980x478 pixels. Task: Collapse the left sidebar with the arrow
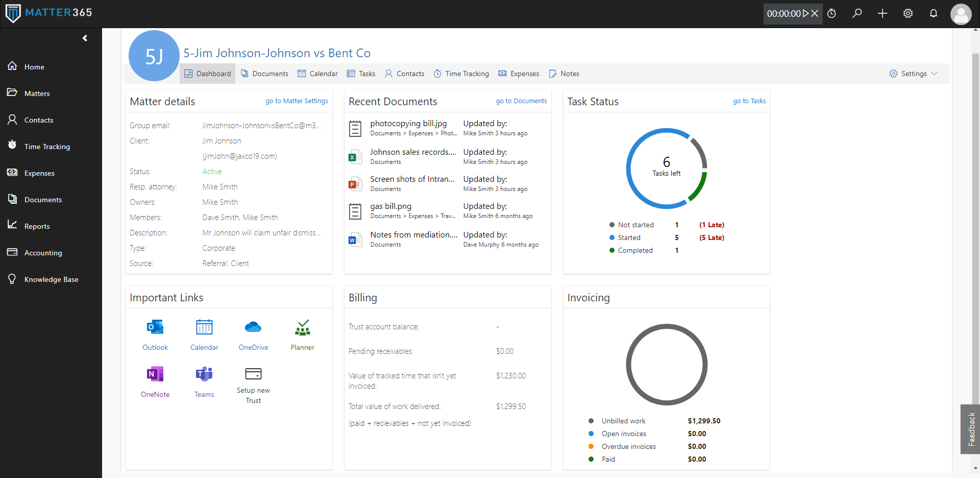click(x=85, y=38)
